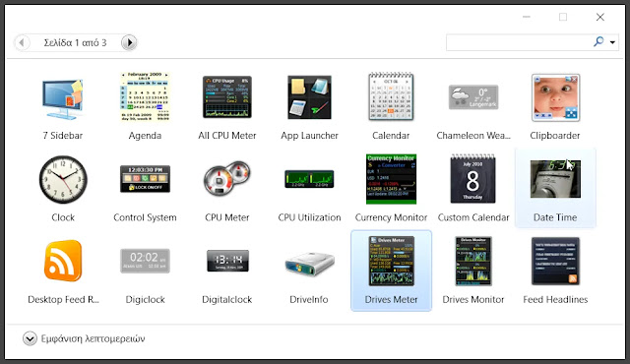Open the App Launcher gadget icon

309,97
